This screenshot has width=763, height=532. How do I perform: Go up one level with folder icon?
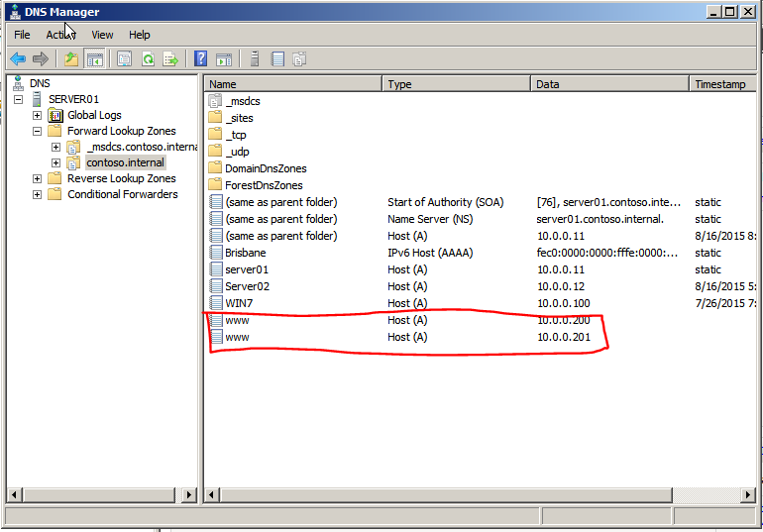[71, 59]
